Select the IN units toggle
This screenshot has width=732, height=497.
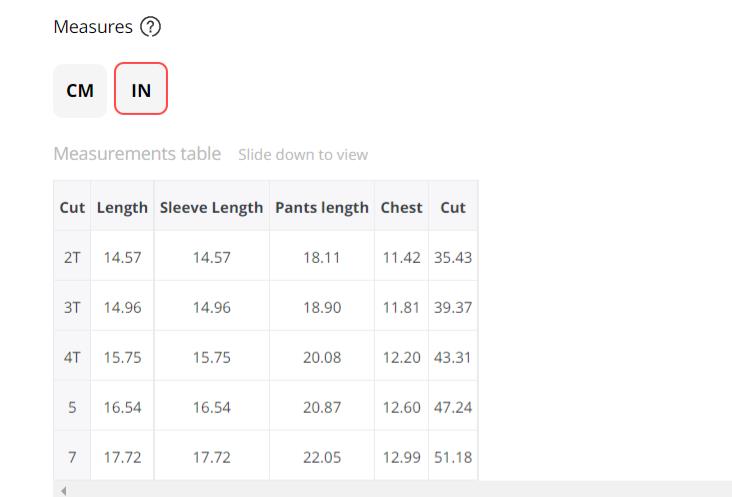[x=141, y=91]
